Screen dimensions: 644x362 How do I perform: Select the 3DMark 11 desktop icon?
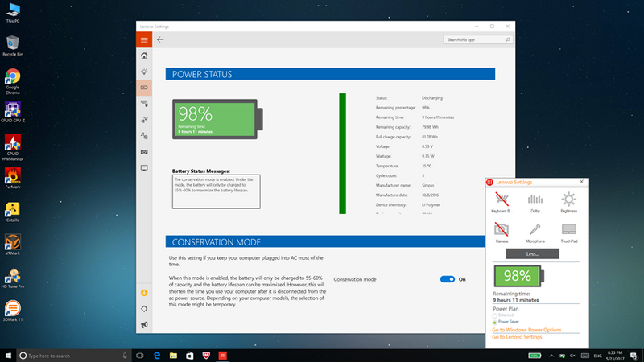[x=13, y=311]
